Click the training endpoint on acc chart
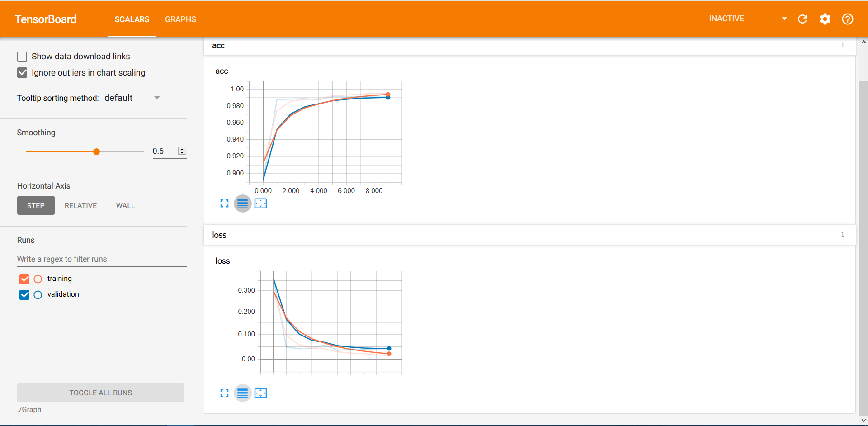 388,95
